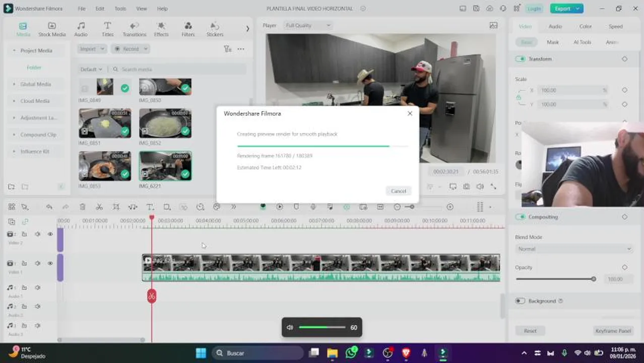This screenshot has width=644, height=363.
Task: Mute the Video 1 track
Action: point(37,263)
